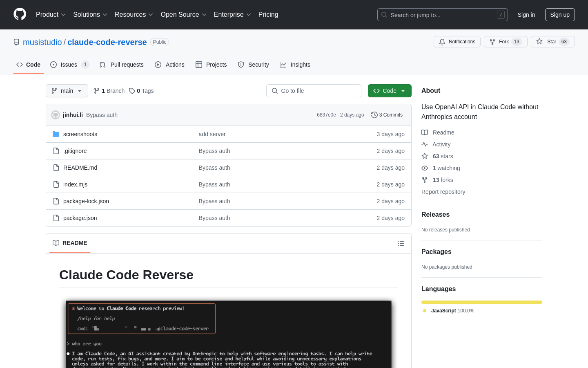Open the screenshoots folder icon

56,134
